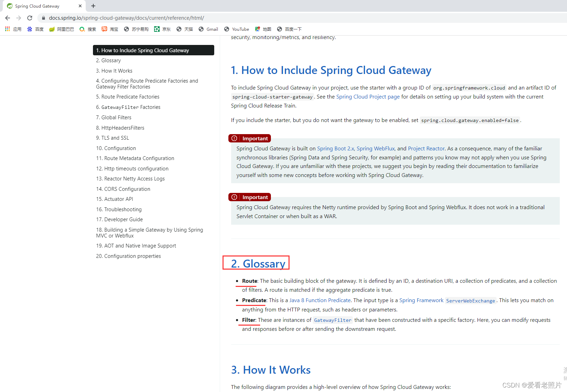This screenshot has height=392, width=567.
Task: Follow the 'Spring Boot 2.x' link
Action: 336,149
